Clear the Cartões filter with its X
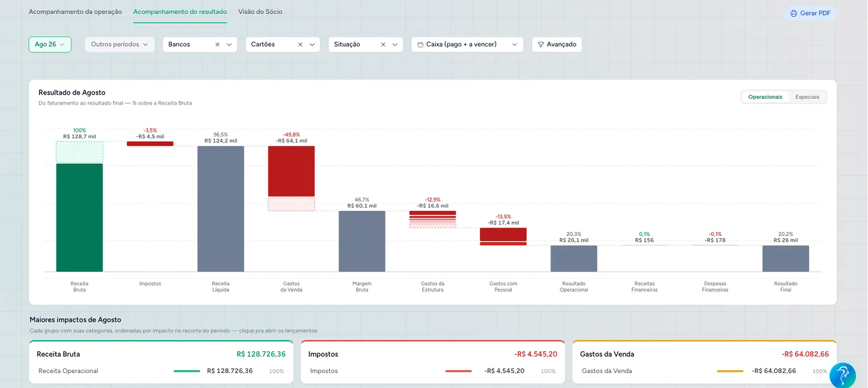868x388 pixels. tap(301, 44)
